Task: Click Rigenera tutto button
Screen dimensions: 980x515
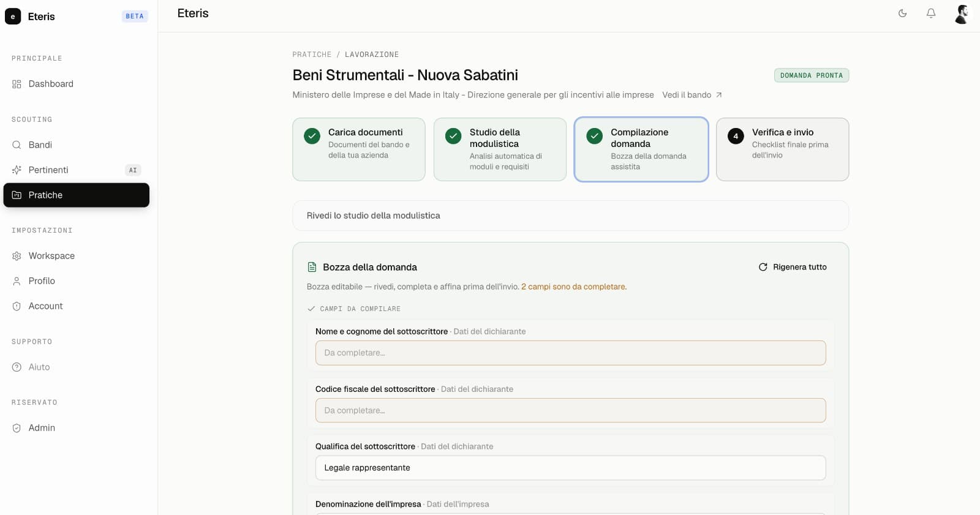Action: coord(793,267)
